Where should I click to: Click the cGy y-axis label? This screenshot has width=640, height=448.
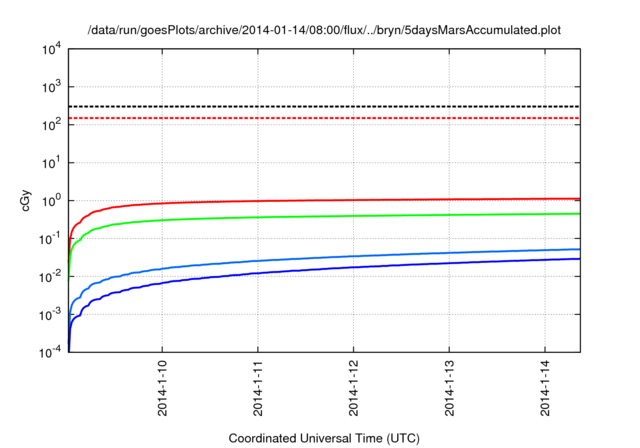pyautogui.click(x=25, y=200)
